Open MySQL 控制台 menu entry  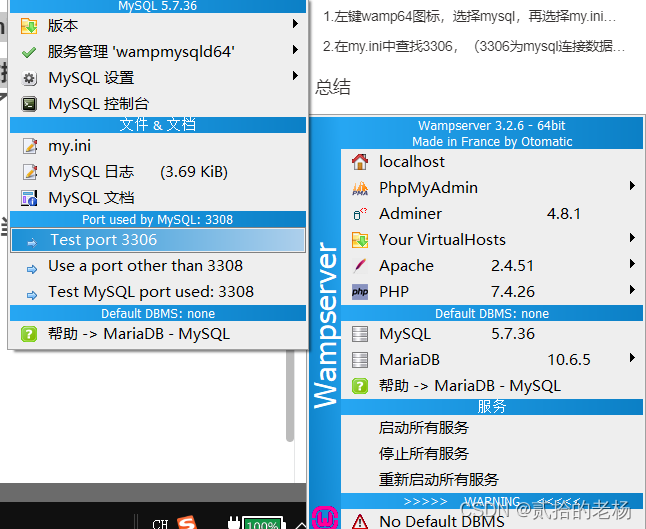point(158,104)
